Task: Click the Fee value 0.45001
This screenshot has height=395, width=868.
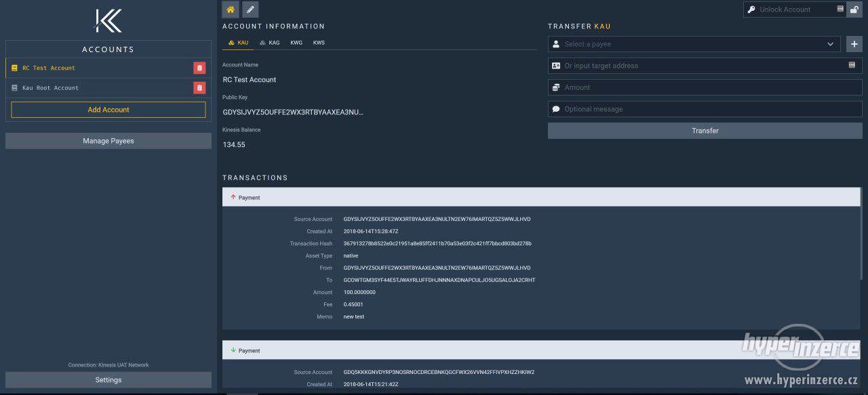Action: tap(353, 304)
